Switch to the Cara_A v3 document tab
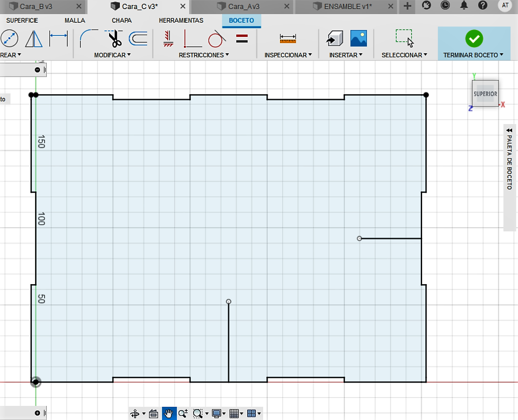518x420 pixels. tap(244, 6)
